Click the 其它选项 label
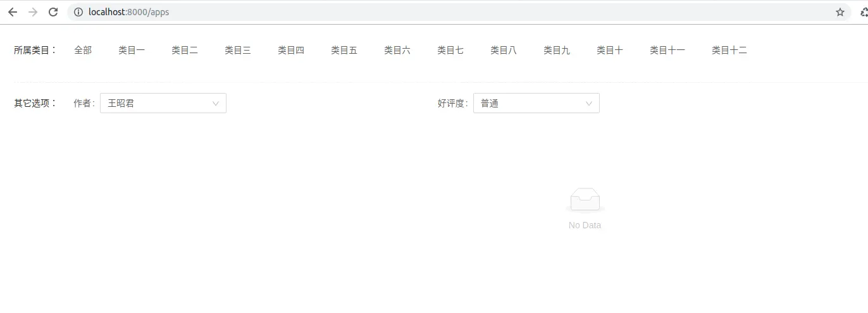This screenshot has width=868, height=313. point(35,103)
